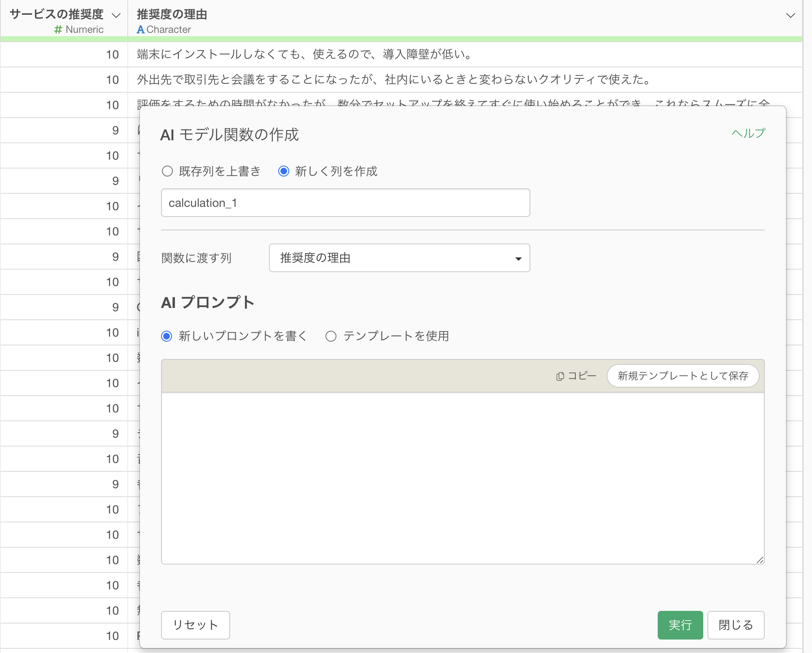Click the calculation_1 column name field
This screenshot has width=812, height=653.
click(345, 203)
